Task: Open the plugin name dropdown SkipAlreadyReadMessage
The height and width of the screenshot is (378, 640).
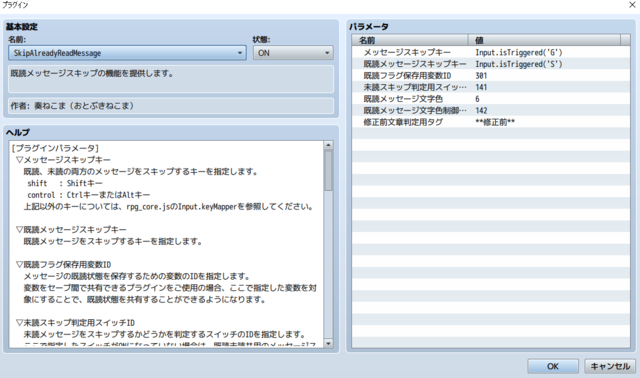Action: pos(127,53)
